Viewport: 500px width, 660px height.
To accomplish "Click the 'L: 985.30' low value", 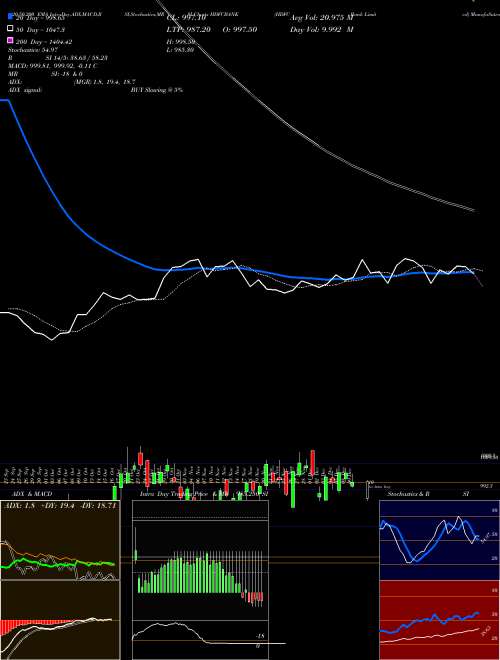I will (x=180, y=50).
